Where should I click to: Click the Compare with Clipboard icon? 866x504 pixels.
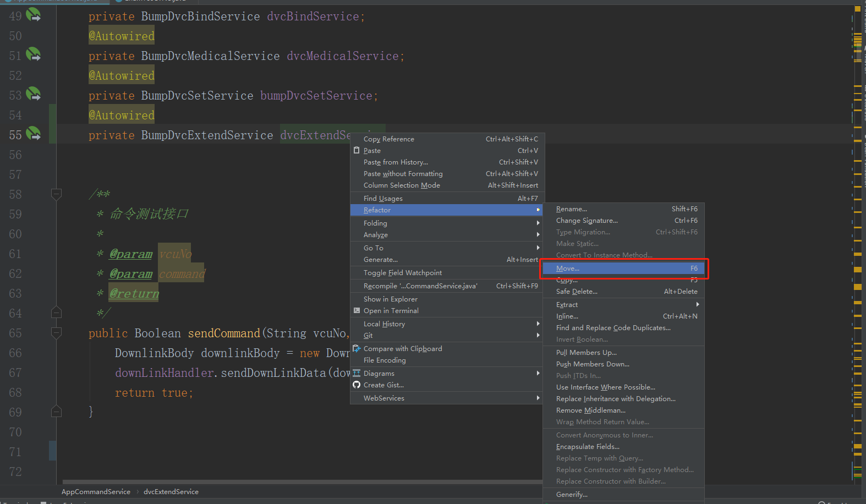[x=357, y=348]
